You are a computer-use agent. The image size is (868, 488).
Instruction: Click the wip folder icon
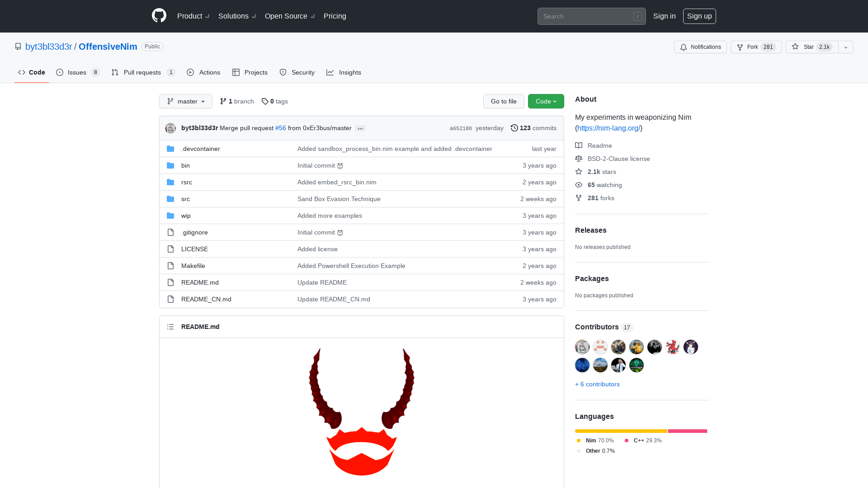[170, 216]
